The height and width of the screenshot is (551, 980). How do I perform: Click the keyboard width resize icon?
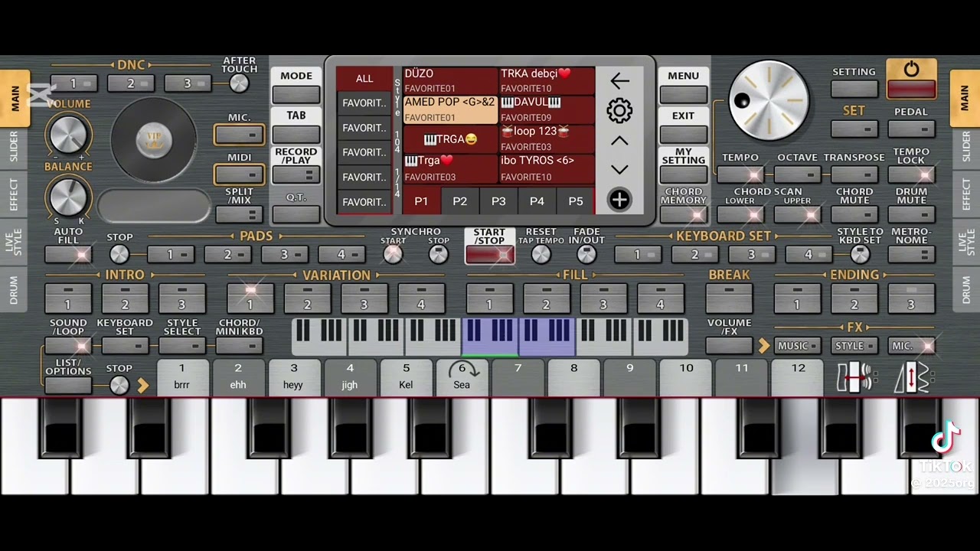pyautogui.click(x=855, y=378)
